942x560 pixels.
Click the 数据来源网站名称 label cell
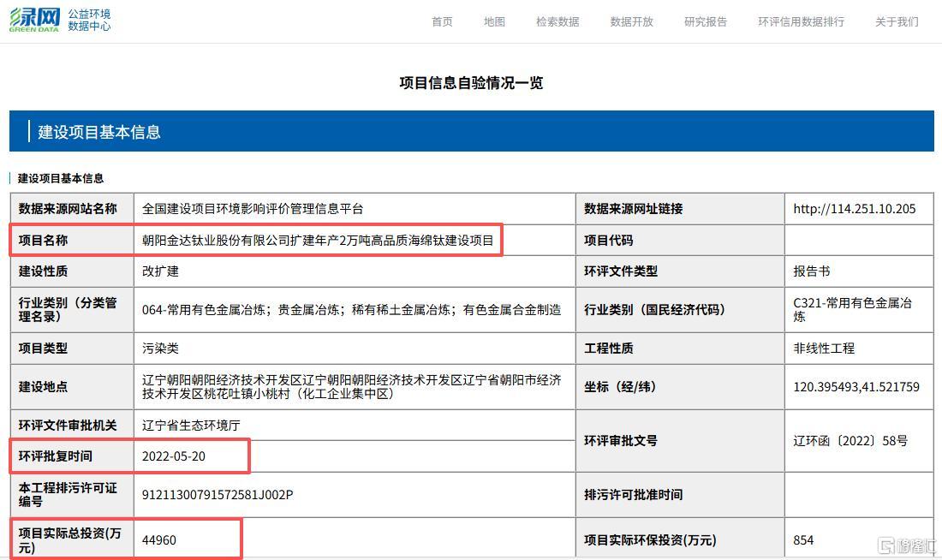[x=72, y=208]
